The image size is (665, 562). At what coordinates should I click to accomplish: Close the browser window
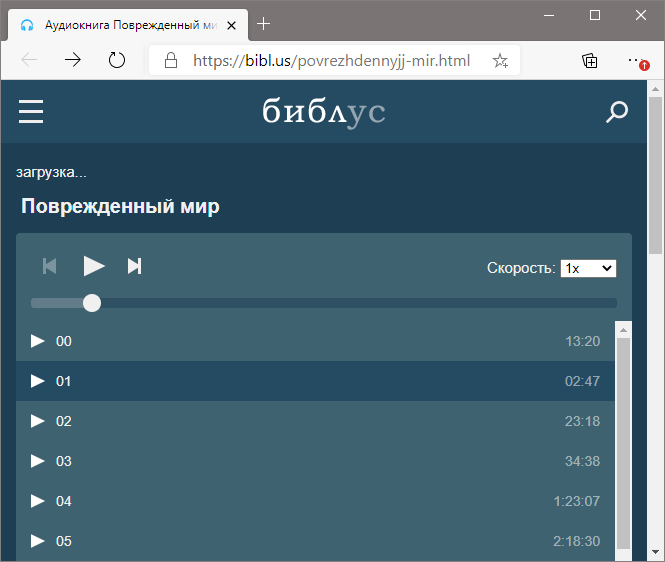tap(641, 15)
